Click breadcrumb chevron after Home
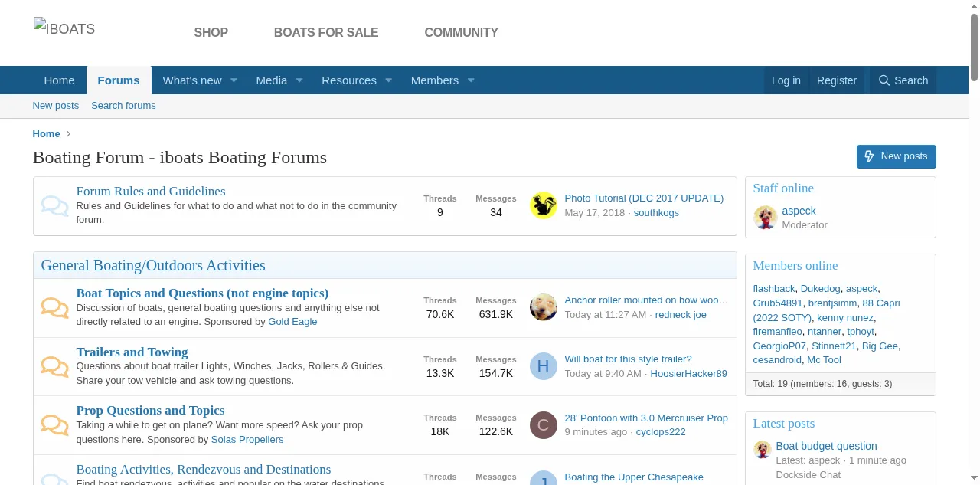Viewport: 980px width, 485px height. pos(68,134)
